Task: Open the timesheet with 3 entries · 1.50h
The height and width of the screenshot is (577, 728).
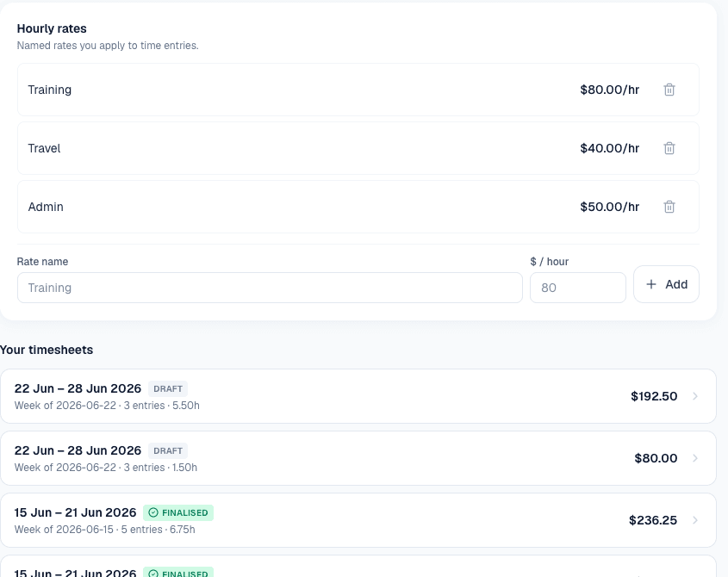Action: pos(358,458)
